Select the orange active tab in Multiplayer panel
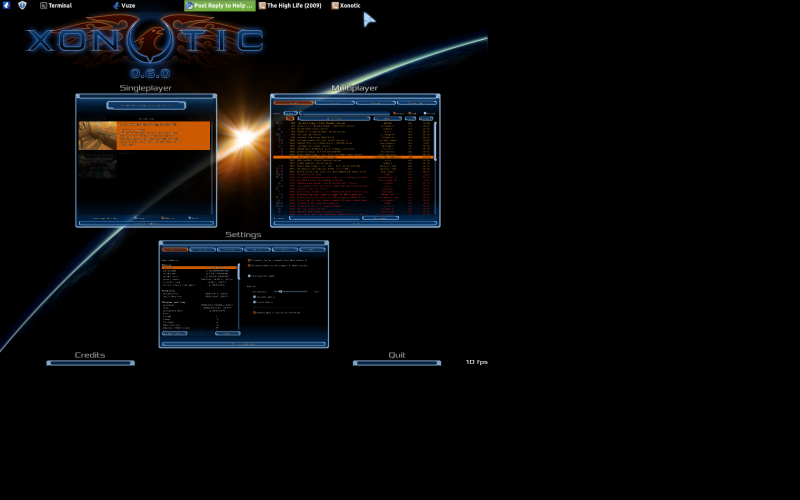The width and height of the screenshot is (800, 500). [x=293, y=103]
